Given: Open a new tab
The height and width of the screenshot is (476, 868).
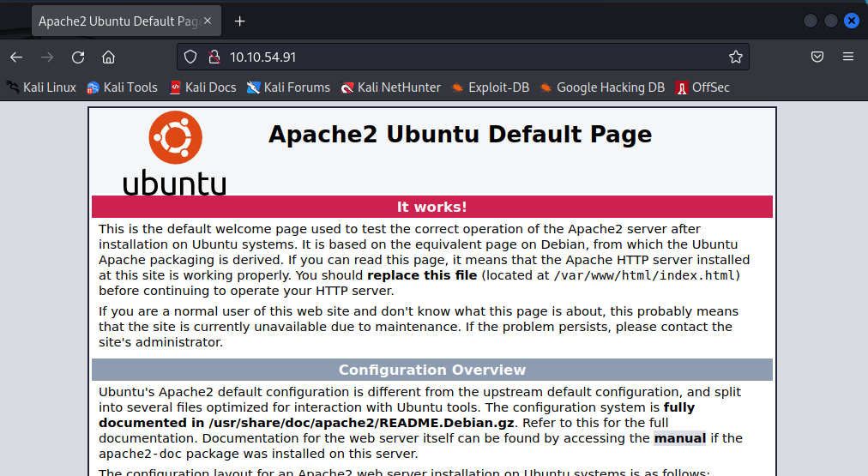Looking at the screenshot, I should pyautogui.click(x=239, y=21).
